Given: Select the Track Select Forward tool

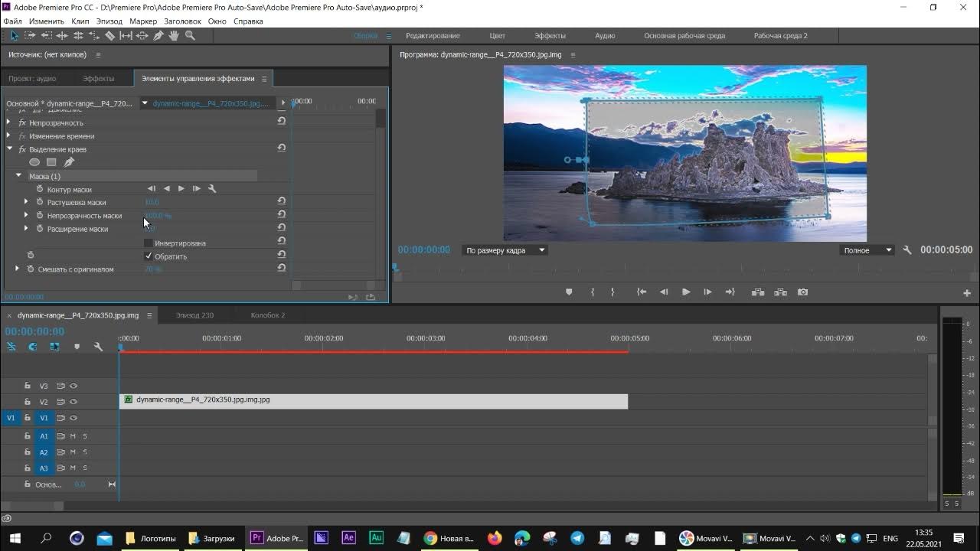Looking at the screenshot, I should click(30, 36).
